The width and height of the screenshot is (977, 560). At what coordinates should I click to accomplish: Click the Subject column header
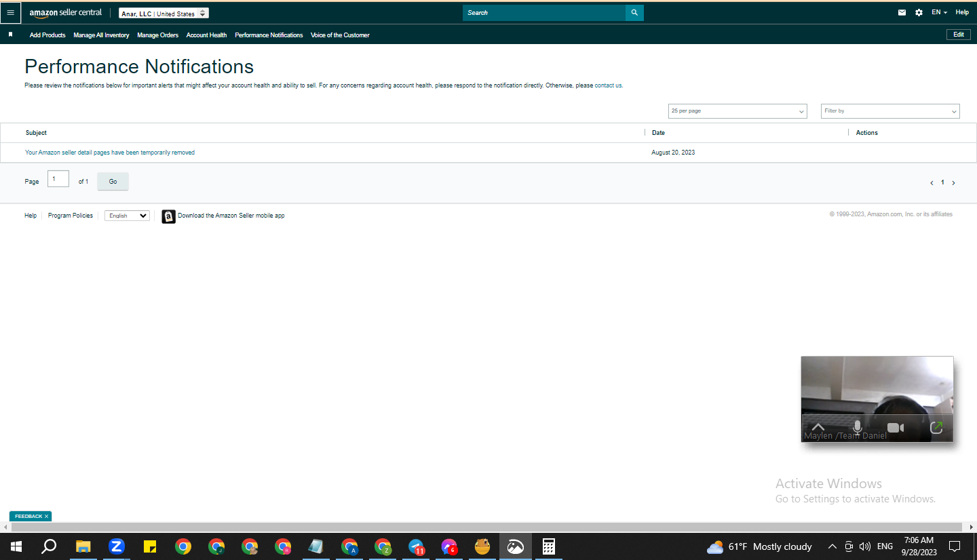36,133
